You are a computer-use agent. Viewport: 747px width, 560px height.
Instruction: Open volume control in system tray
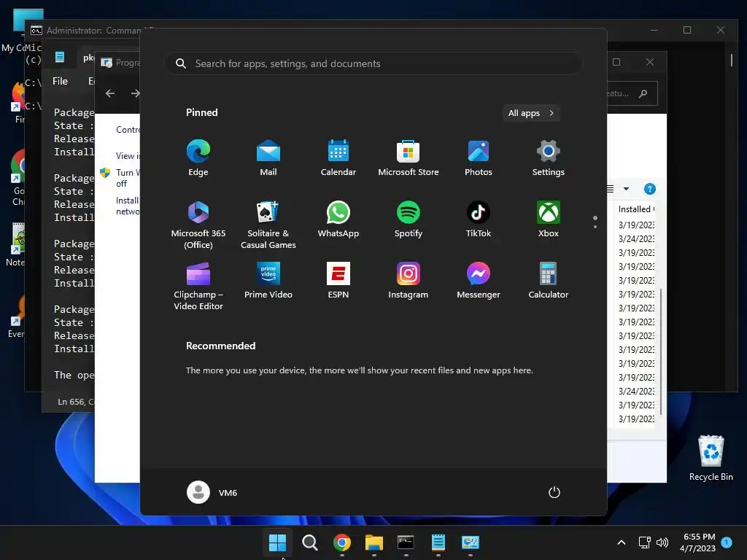tap(662, 542)
